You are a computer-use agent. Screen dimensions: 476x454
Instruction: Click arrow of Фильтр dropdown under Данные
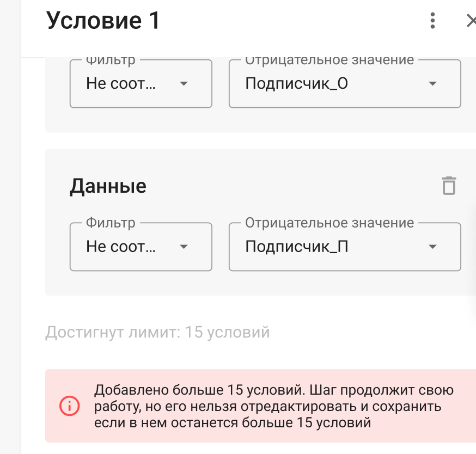tap(184, 247)
